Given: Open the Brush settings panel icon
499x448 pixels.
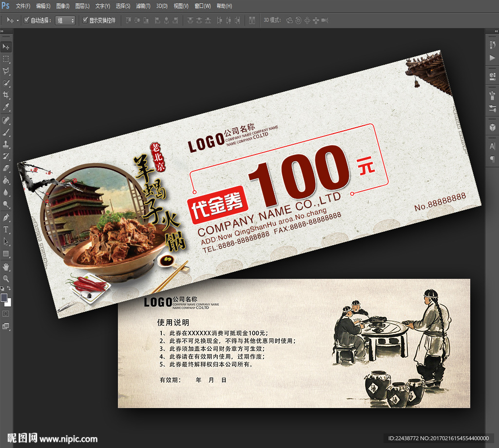Looking at the screenshot, I should click(492, 95).
